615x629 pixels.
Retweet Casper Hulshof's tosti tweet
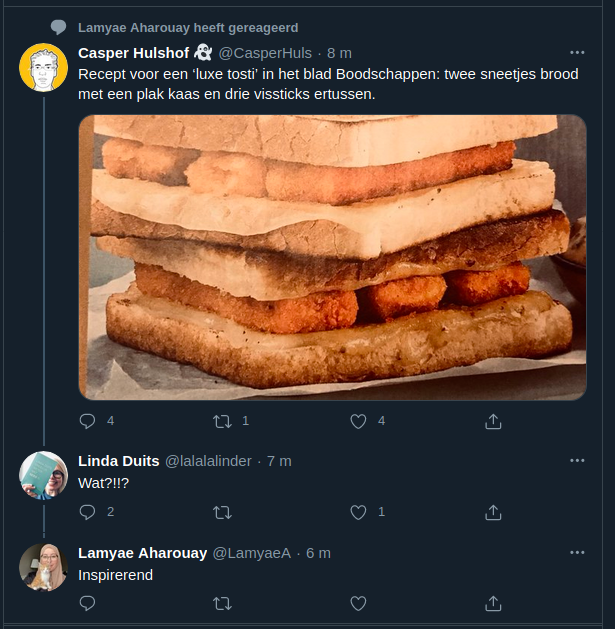pos(223,421)
